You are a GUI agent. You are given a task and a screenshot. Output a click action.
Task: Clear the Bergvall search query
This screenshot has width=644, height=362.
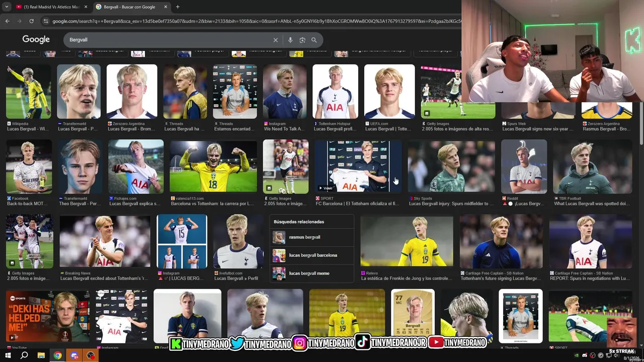tap(275, 40)
